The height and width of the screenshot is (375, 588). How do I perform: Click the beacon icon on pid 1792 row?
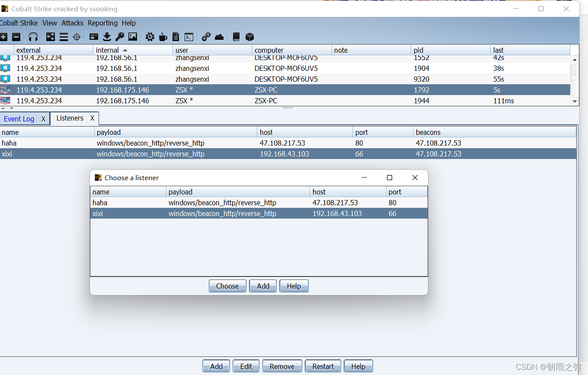pyautogui.click(x=5, y=90)
